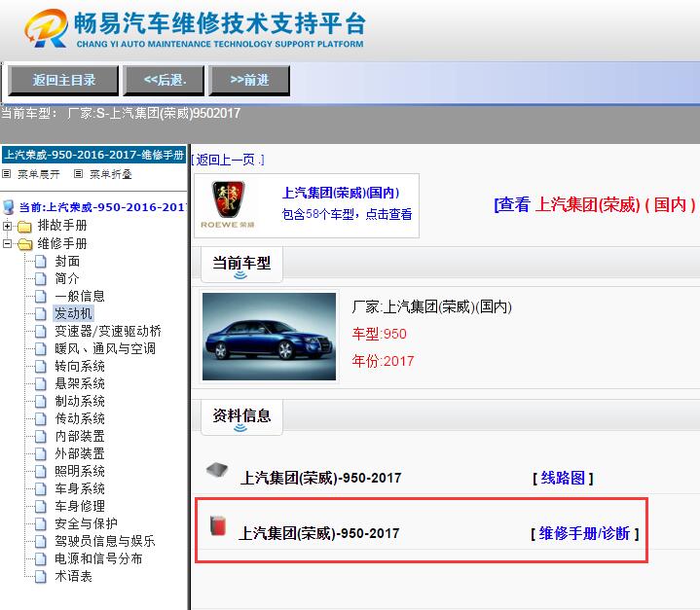
Task: Click the page icon next to 制动系统
Action: [x=41, y=401]
